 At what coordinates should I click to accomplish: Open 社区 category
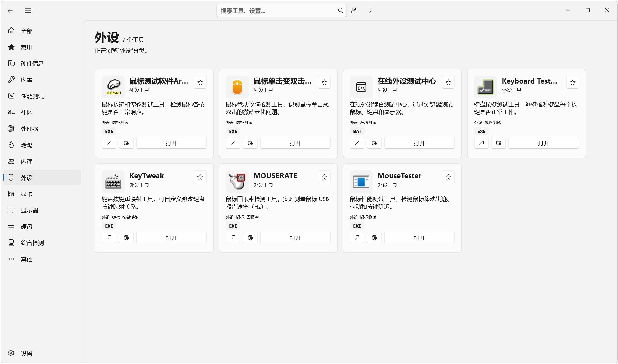point(42,112)
